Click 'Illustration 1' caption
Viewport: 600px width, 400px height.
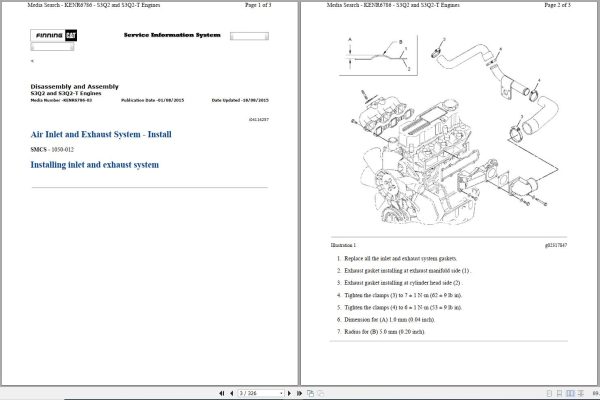343,245
